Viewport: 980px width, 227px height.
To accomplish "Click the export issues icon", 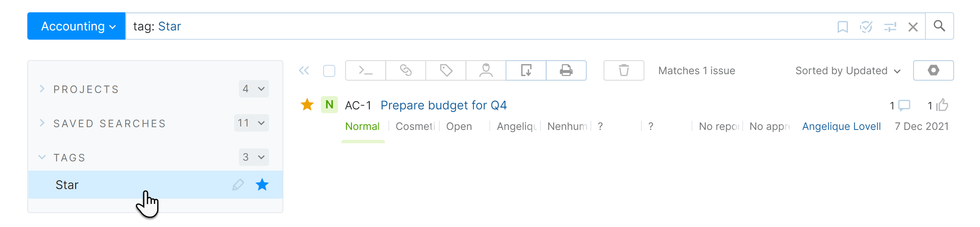I will 526,70.
